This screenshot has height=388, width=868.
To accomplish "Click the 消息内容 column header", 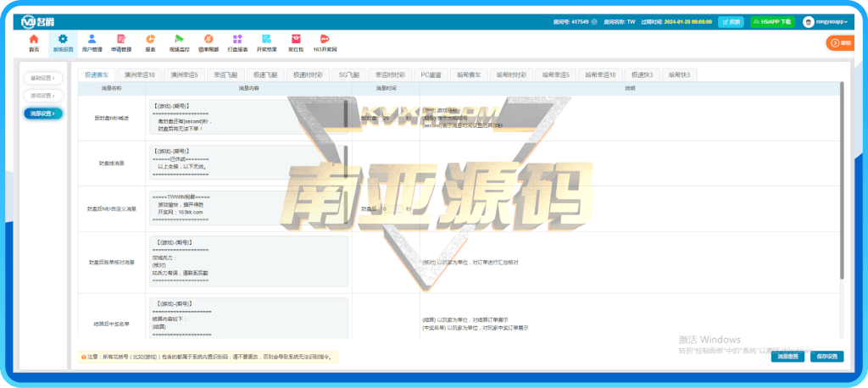I will point(248,89).
